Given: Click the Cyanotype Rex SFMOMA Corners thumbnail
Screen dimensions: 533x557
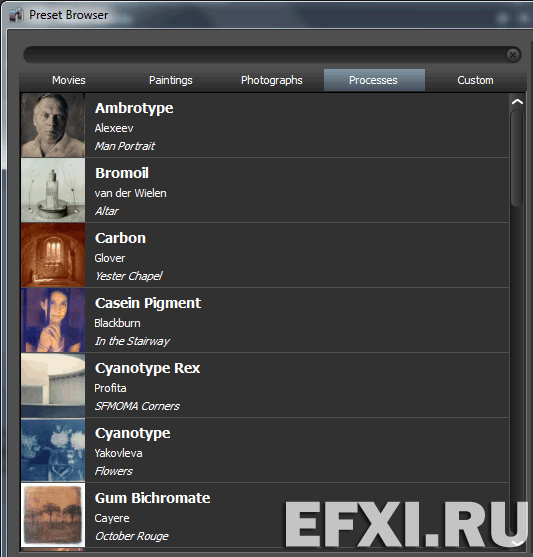Looking at the screenshot, I should click(53, 385).
